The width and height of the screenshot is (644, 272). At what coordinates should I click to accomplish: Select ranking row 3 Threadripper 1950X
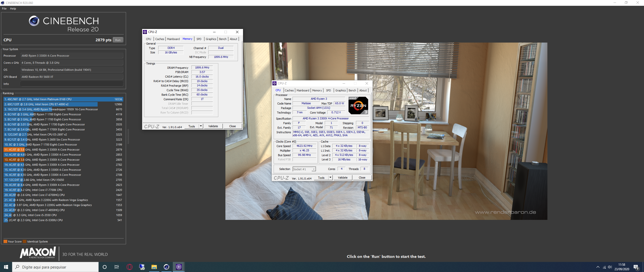point(63,109)
